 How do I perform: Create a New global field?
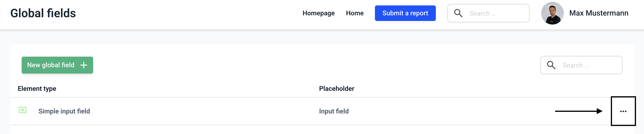coord(51,65)
